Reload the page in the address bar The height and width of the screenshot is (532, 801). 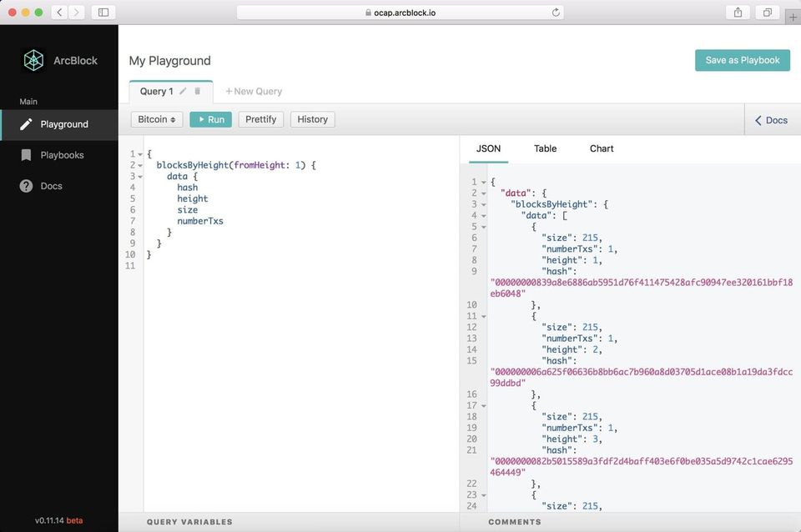click(556, 13)
